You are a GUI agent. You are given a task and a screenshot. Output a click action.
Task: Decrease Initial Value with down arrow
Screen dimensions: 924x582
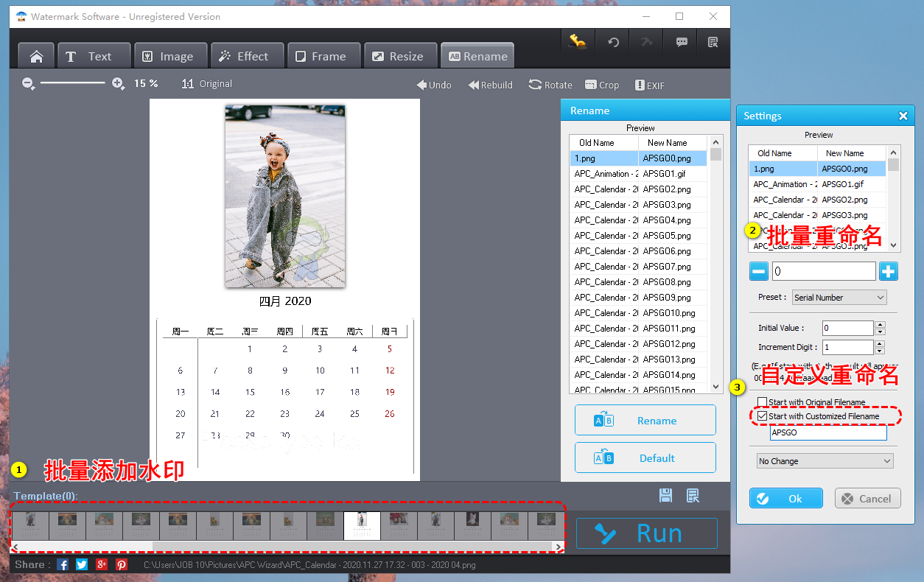click(880, 332)
